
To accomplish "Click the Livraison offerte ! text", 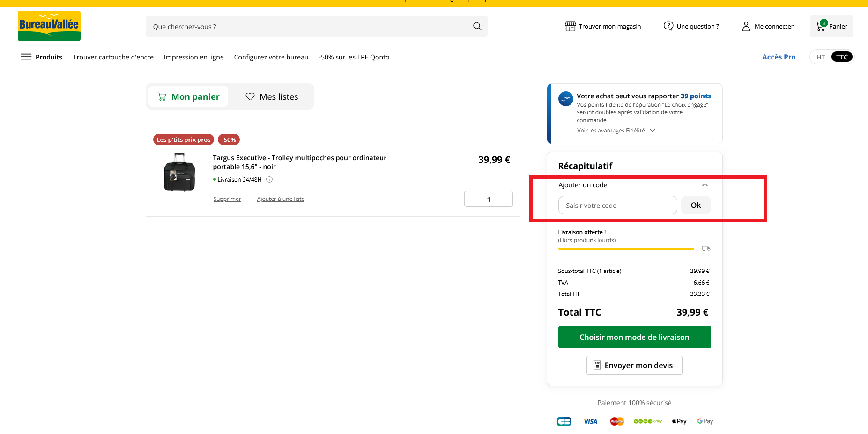I will (x=582, y=232).
